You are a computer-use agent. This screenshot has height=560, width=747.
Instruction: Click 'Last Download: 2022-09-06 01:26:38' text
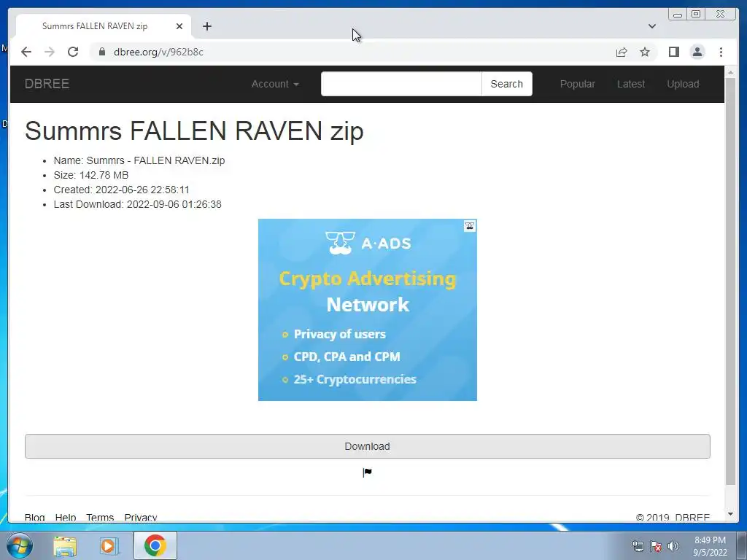(138, 204)
